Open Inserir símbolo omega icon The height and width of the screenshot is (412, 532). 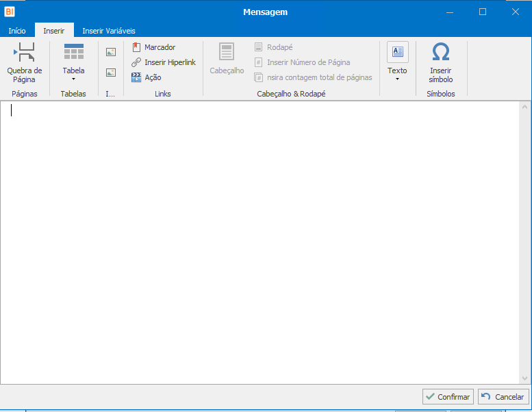(x=441, y=51)
